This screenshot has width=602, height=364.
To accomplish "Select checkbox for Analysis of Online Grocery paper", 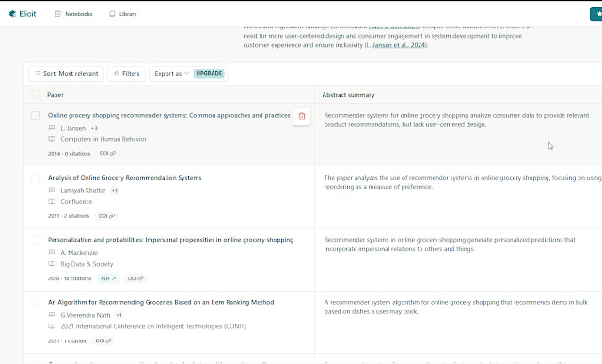I will coord(35,178).
